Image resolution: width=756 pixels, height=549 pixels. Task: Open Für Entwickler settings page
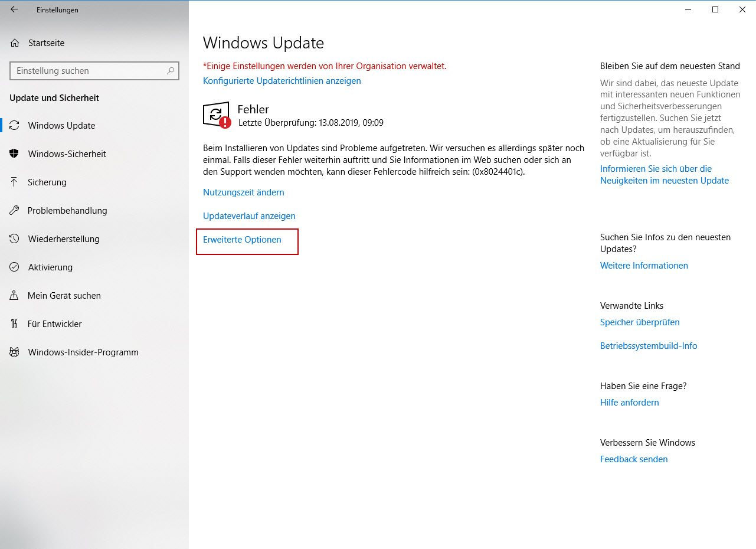tap(94, 324)
